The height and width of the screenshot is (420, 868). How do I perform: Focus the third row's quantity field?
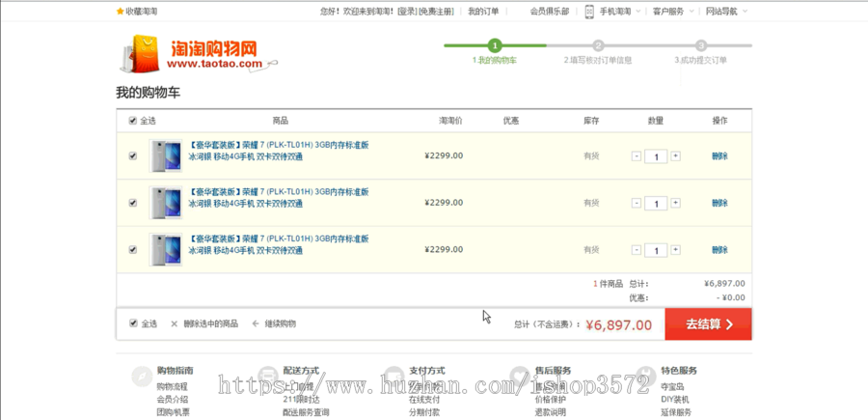click(656, 250)
